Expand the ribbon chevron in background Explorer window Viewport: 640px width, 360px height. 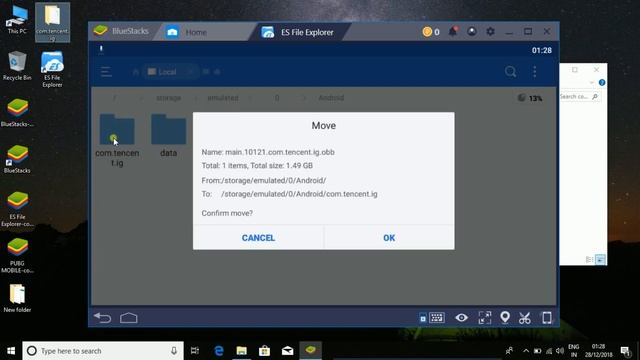coord(591,82)
